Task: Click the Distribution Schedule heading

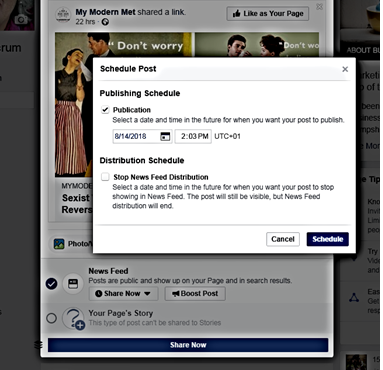Action: 142,161
